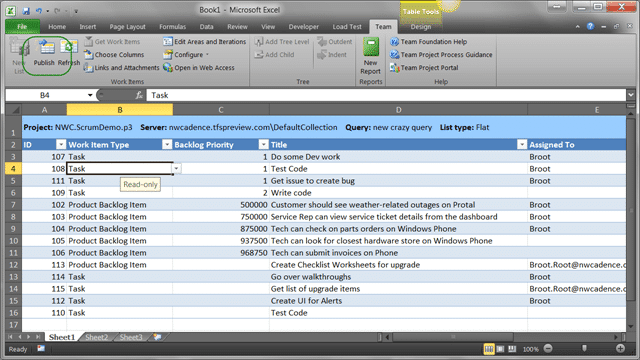Image resolution: width=640 pixels, height=360 pixels.
Task: Create a New Report
Action: click(371, 56)
